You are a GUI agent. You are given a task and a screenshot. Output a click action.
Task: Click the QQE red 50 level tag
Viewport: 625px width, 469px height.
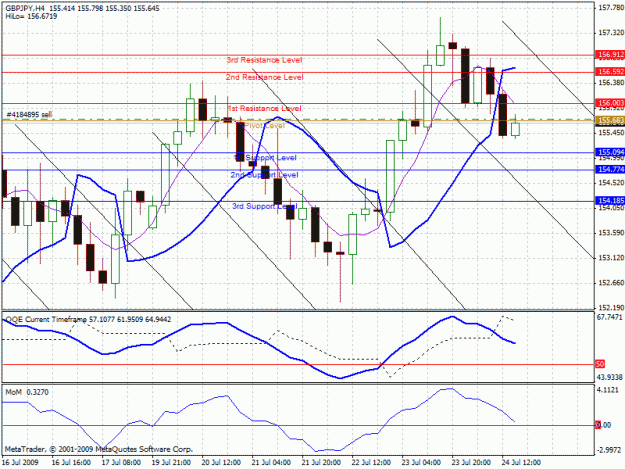[x=600, y=364]
